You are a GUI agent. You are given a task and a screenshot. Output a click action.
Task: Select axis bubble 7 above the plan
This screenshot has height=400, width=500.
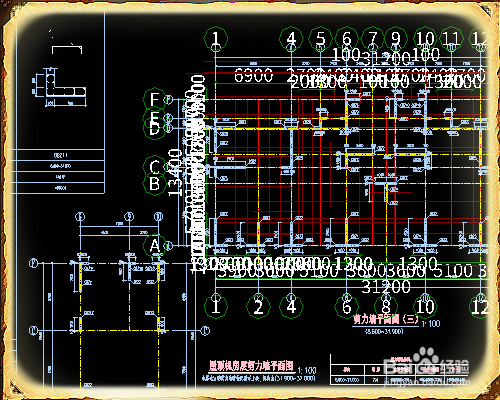[x=373, y=39]
